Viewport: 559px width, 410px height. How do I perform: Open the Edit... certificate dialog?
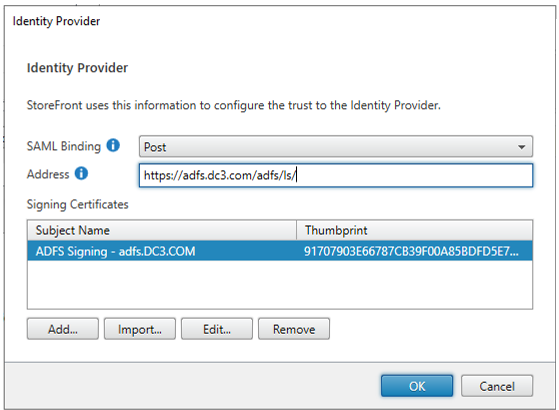[x=217, y=329]
